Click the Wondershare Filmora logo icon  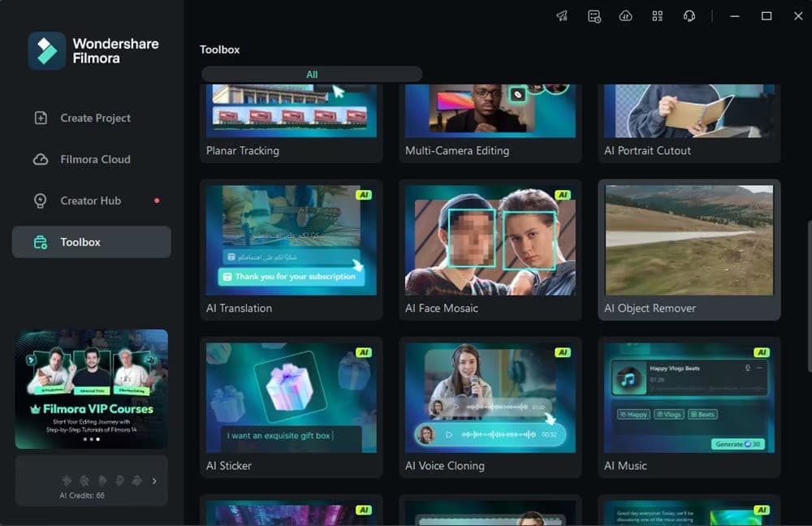coord(46,51)
